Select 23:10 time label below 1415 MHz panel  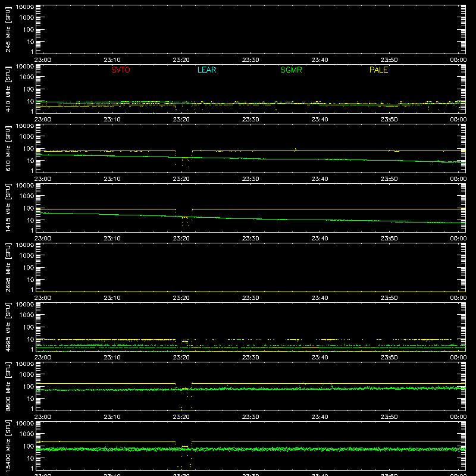point(112,239)
